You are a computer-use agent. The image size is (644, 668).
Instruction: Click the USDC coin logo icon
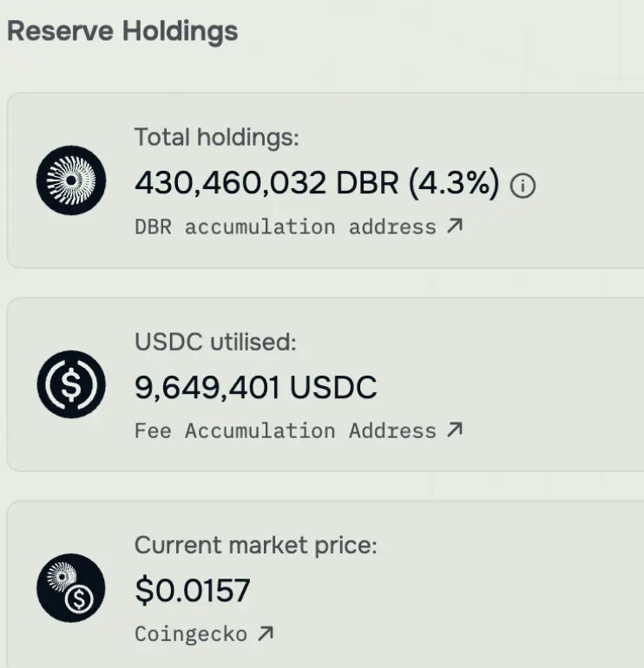pos(71,385)
